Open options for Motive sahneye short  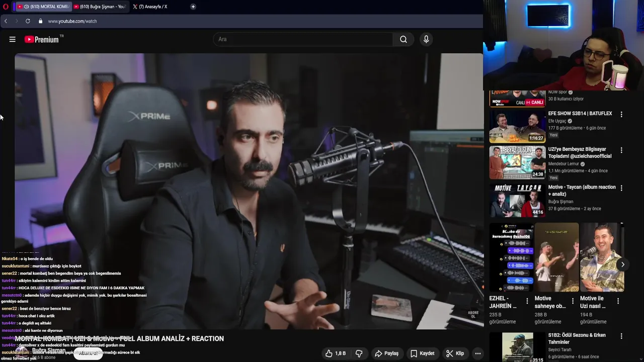point(573,301)
